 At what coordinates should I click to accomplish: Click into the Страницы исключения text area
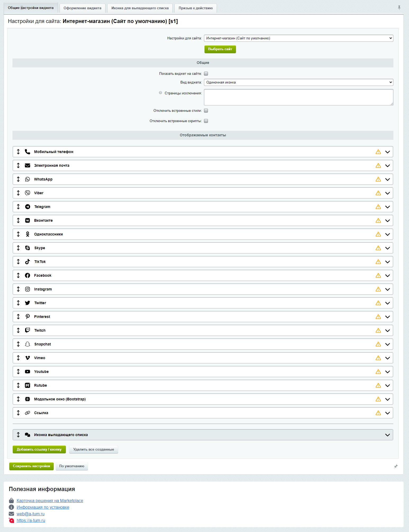(x=298, y=97)
